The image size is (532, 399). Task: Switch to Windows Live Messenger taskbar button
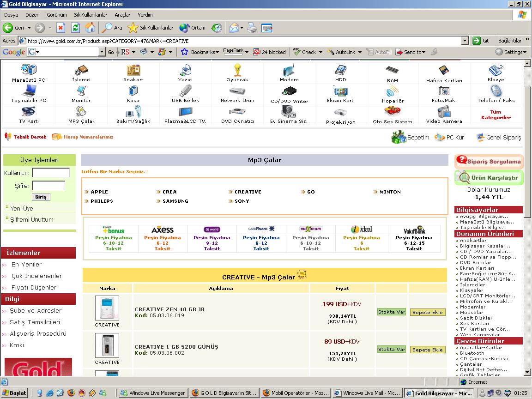[x=153, y=393]
